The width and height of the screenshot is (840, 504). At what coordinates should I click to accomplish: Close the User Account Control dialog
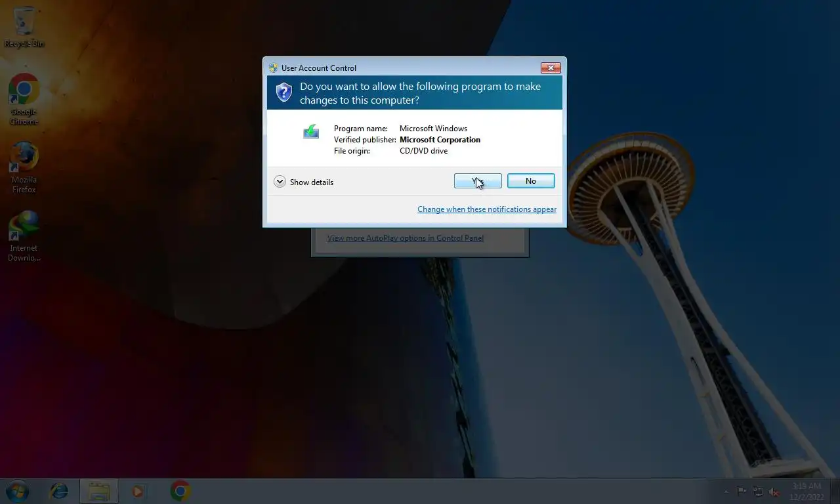(551, 68)
